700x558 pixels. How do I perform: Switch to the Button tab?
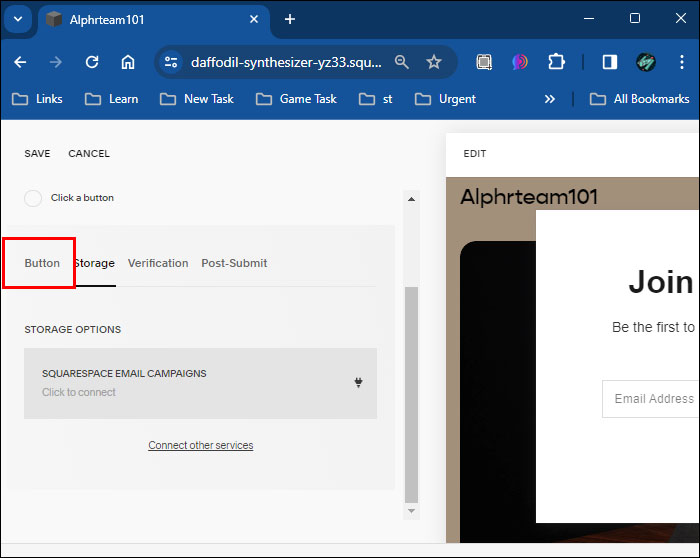pyautogui.click(x=42, y=263)
